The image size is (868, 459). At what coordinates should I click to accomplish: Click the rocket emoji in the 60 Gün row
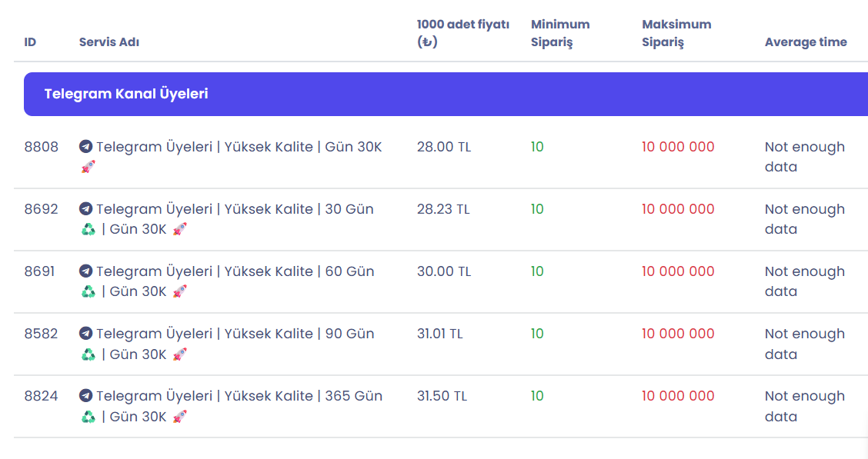(x=179, y=291)
